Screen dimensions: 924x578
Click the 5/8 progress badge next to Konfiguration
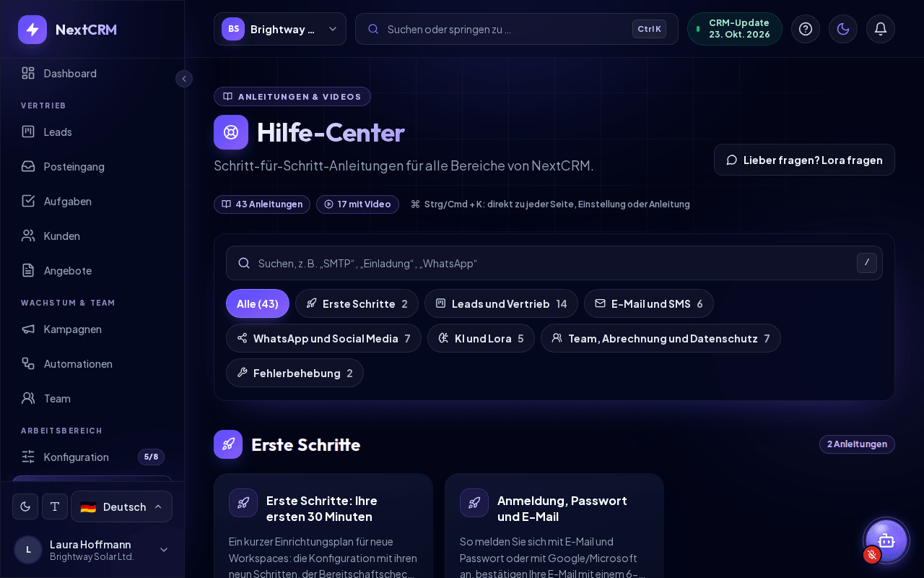coord(151,457)
